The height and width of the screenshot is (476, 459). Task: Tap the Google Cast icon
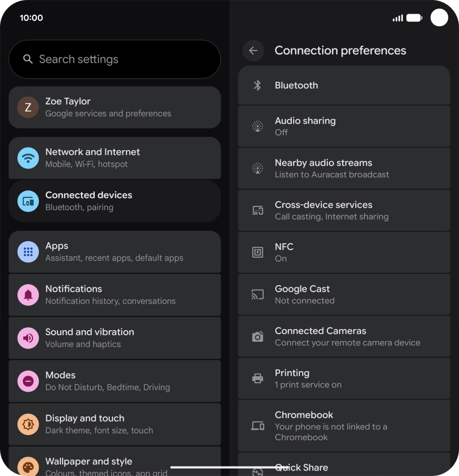[257, 294]
